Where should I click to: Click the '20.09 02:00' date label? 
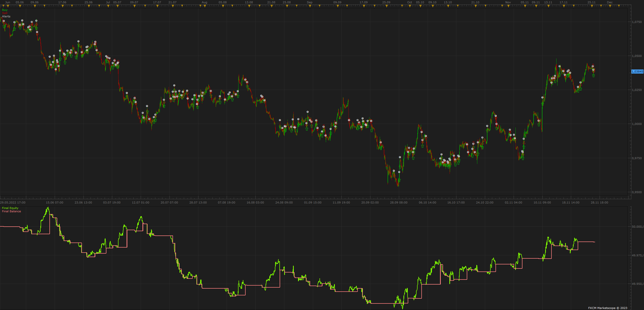[370, 202]
